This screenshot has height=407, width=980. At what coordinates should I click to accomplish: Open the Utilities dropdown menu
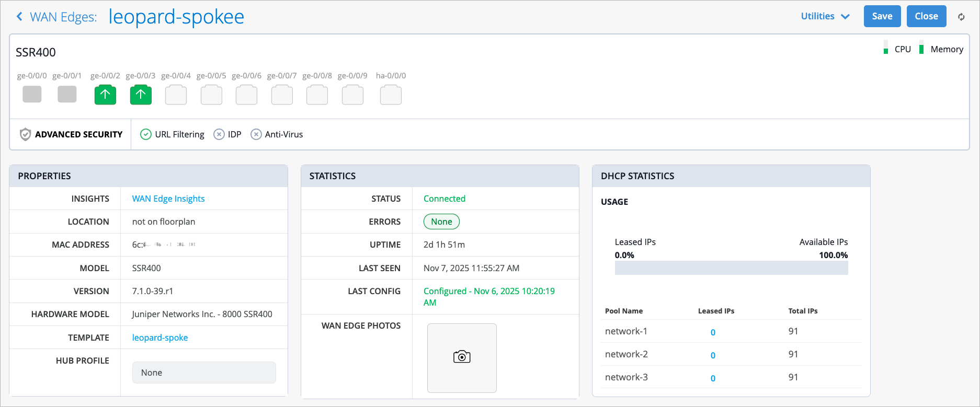click(825, 17)
